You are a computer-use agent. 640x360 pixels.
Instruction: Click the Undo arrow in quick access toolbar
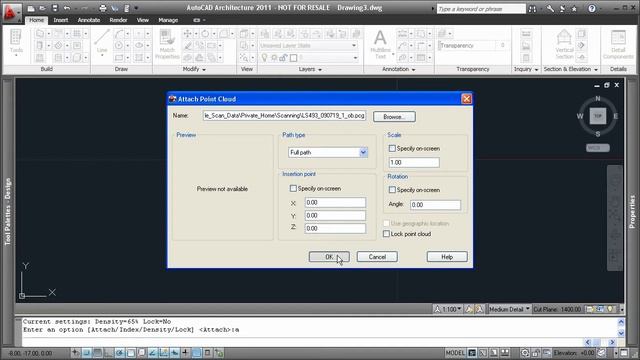tap(67, 8)
